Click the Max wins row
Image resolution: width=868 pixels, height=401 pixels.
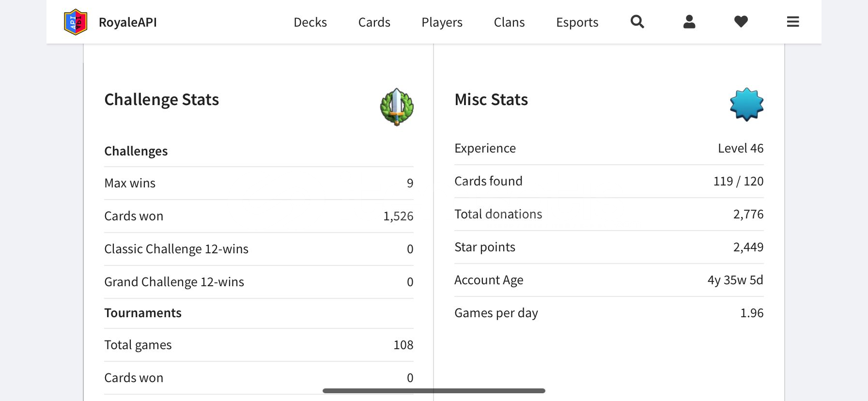(x=259, y=183)
